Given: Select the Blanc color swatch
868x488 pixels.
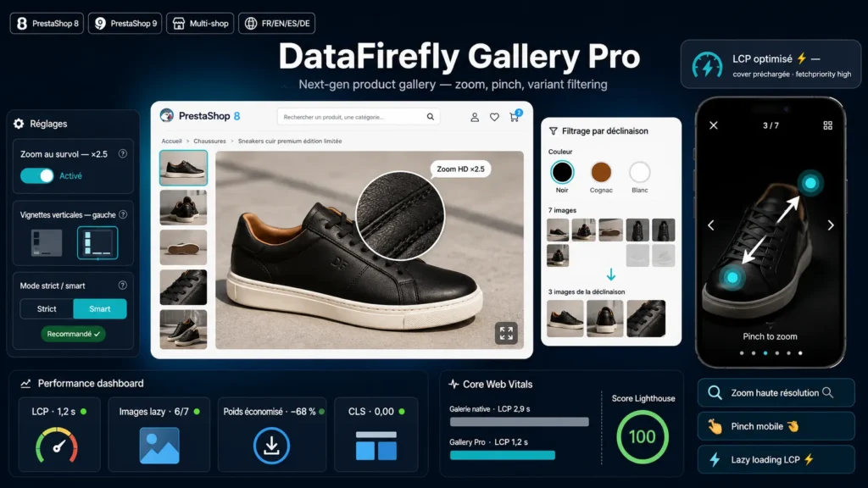Looking at the screenshot, I should pyautogui.click(x=639, y=172).
